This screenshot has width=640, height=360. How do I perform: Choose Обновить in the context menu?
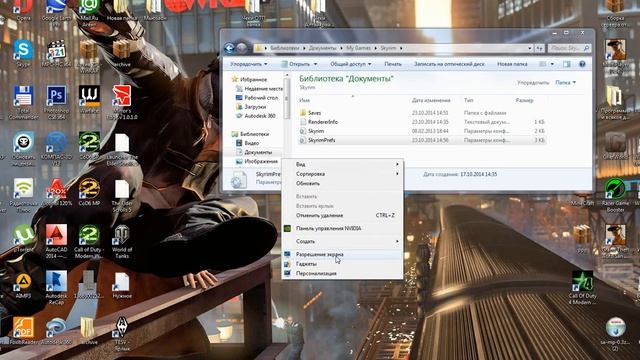coord(342,183)
